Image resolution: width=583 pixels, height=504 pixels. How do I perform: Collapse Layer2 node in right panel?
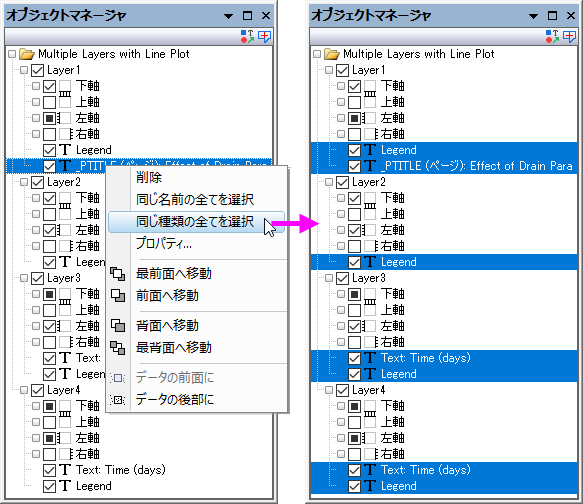(x=329, y=182)
